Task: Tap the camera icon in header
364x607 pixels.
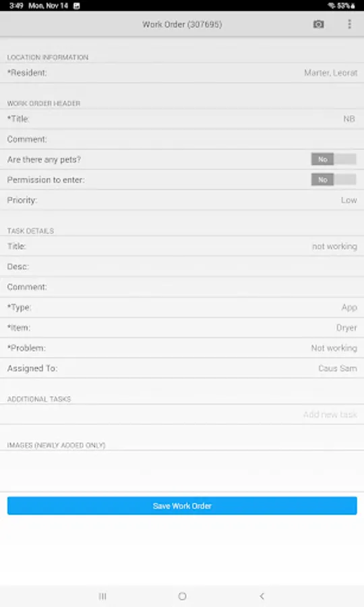Action: click(318, 24)
